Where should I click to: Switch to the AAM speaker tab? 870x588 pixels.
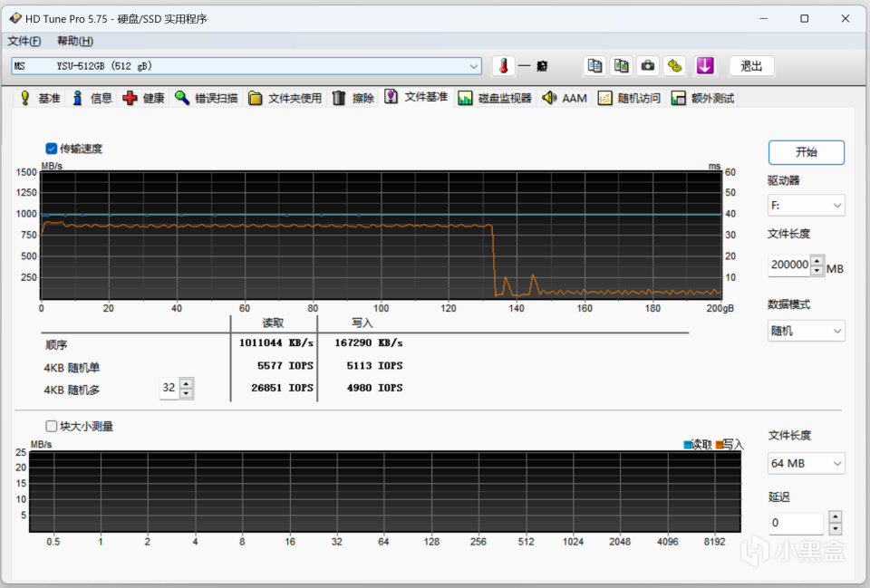coord(565,98)
